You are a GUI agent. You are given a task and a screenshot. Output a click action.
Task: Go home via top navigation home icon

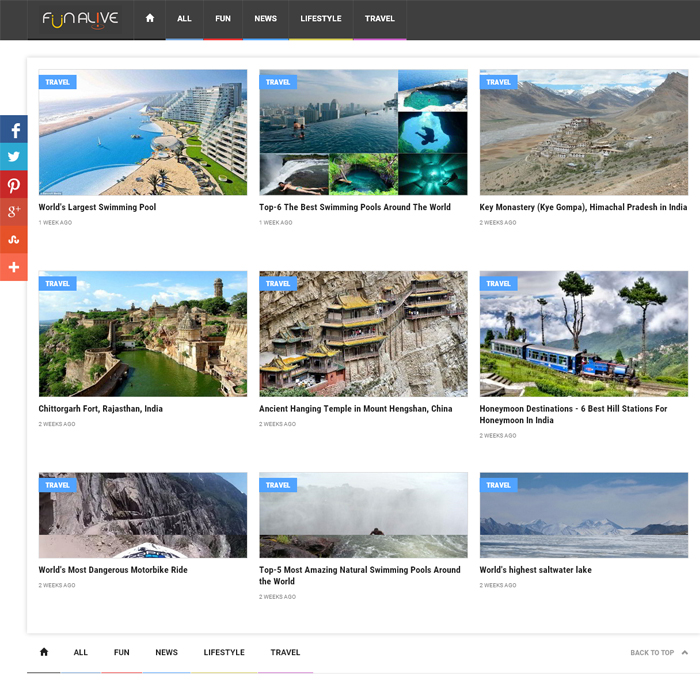pyautogui.click(x=150, y=19)
